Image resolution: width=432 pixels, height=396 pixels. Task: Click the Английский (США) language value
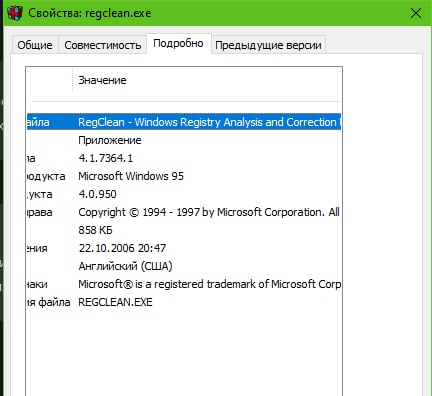point(125,266)
